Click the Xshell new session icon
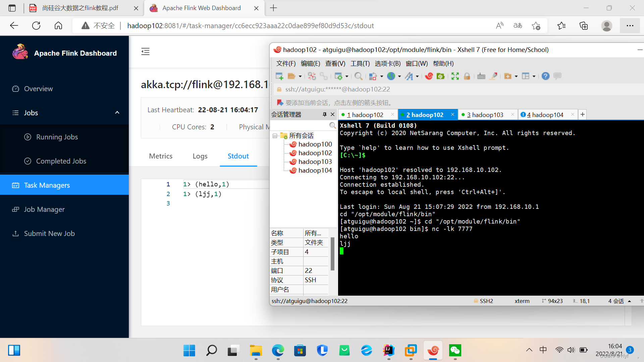The image size is (644, 362). (x=279, y=76)
